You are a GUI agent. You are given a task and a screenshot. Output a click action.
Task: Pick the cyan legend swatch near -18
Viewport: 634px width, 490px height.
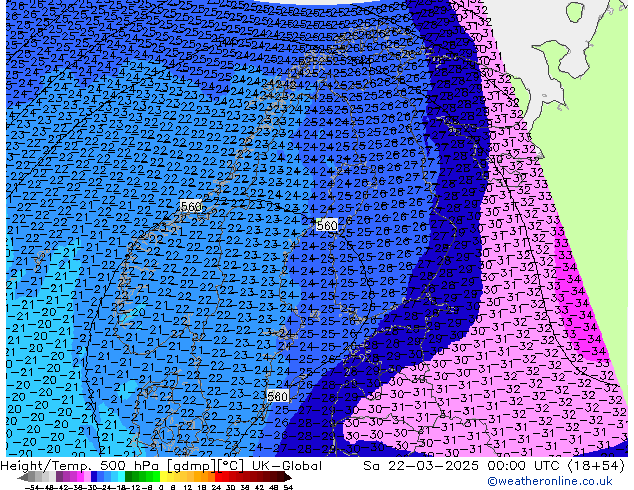[x=121, y=478]
